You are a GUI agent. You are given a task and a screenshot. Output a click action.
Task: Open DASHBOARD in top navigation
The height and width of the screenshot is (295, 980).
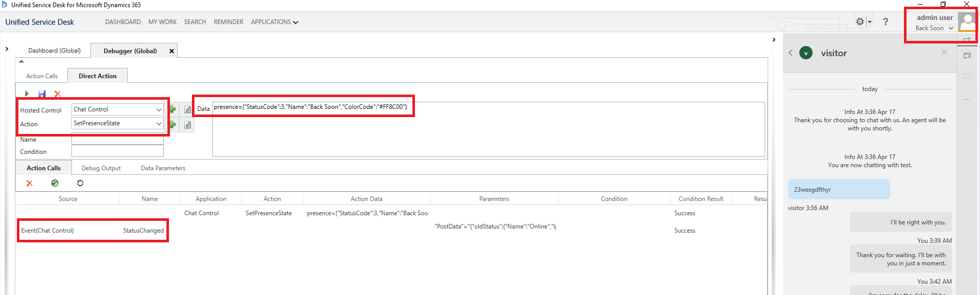tap(123, 22)
